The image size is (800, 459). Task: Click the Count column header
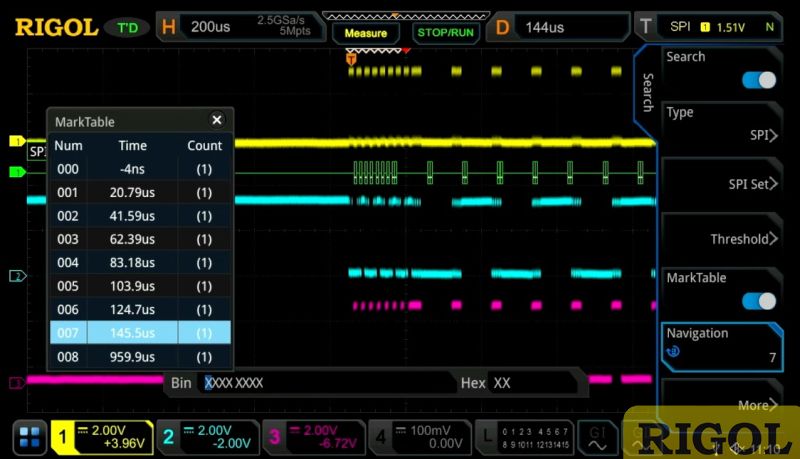click(x=205, y=146)
